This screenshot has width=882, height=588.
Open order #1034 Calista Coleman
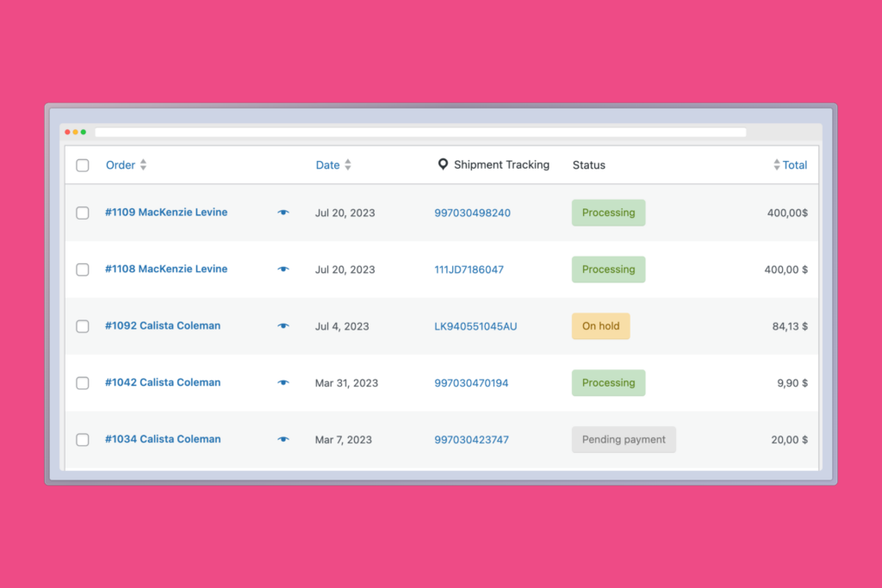[163, 440]
